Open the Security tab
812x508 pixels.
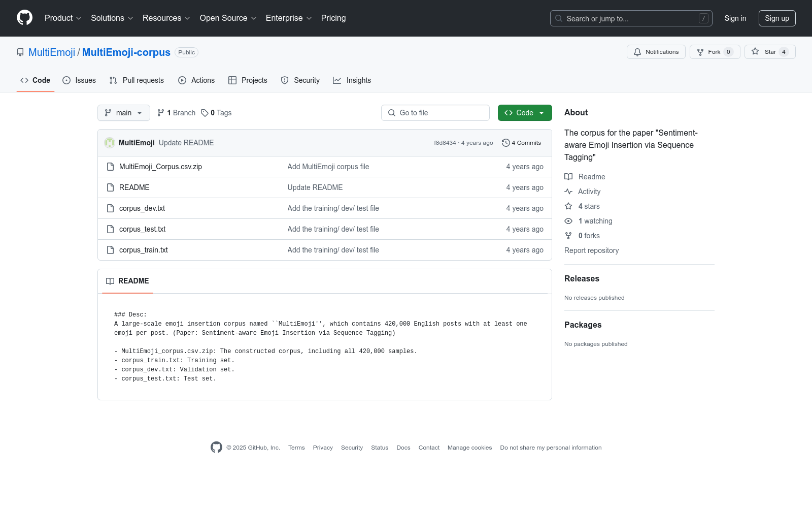pyautogui.click(x=300, y=80)
